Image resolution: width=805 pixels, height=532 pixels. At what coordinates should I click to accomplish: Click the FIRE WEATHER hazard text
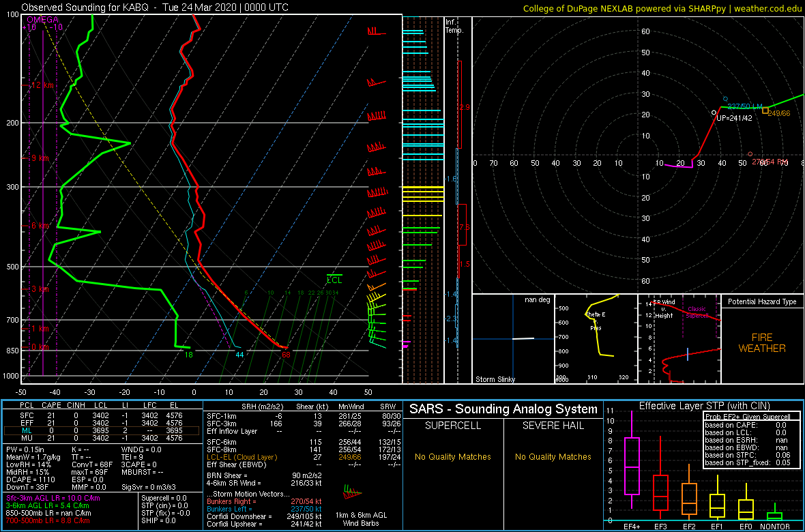coord(762,342)
